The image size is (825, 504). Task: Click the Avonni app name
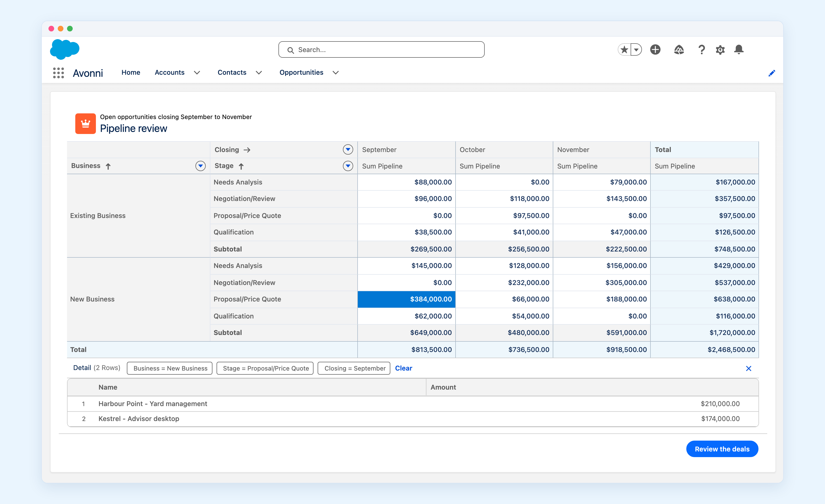88,73
